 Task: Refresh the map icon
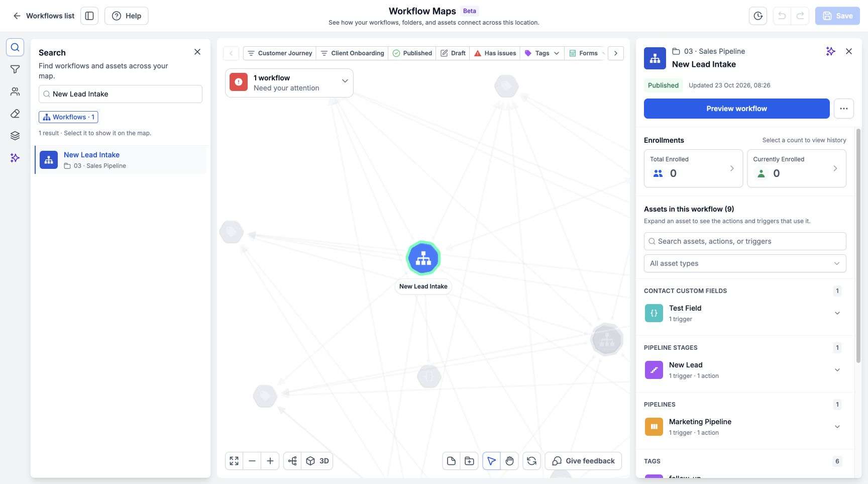[x=531, y=461]
